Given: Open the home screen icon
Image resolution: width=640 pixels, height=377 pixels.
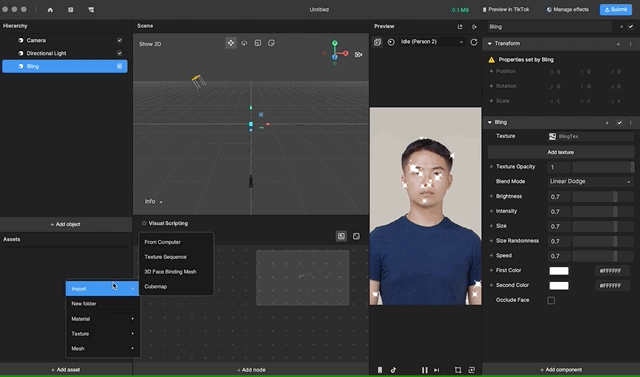Looking at the screenshot, I should click(x=50, y=9).
